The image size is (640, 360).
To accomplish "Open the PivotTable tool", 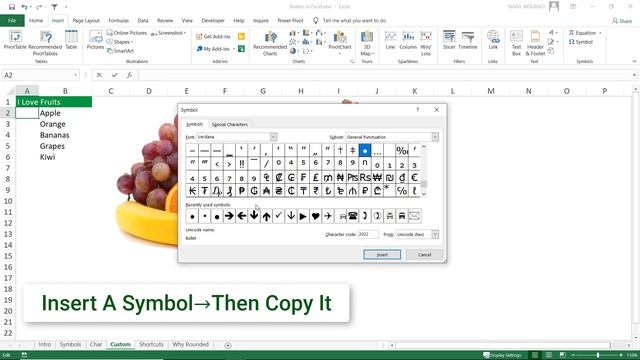I will click(15, 40).
